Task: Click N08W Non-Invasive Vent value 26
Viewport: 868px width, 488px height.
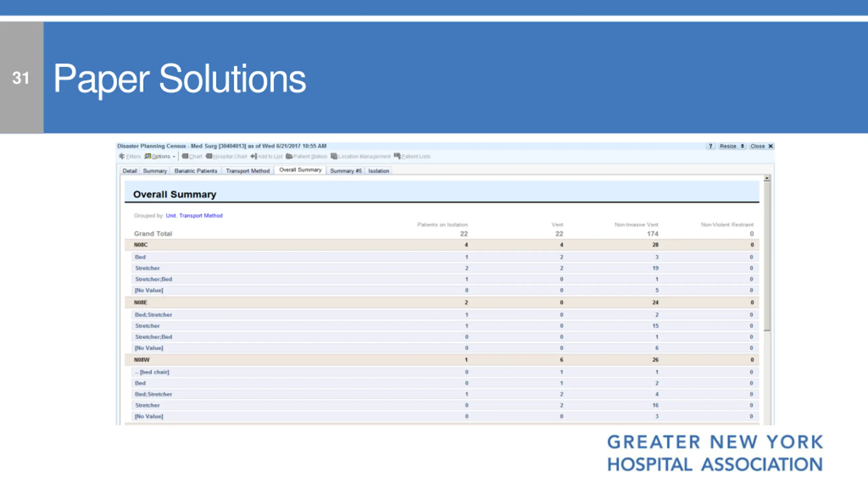Action: (x=655, y=360)
